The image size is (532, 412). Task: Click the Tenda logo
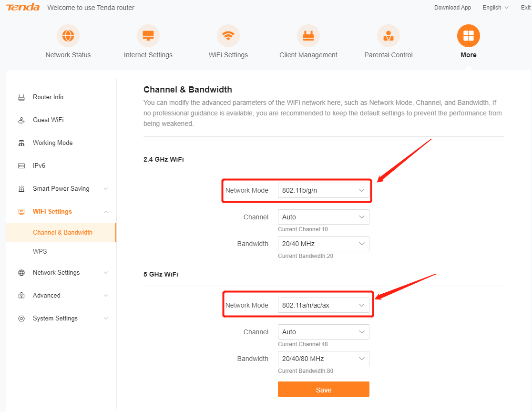tap(23, 8)
